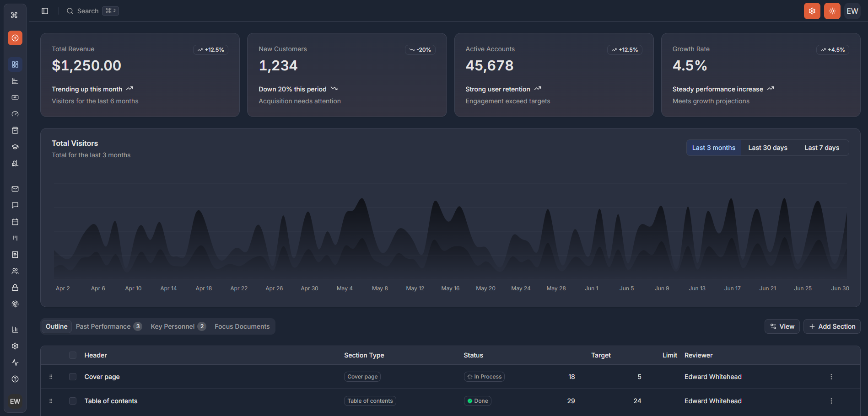Image resolution: width=868 pixels, height=416 pixels.
Task: Toggle the Table of contents row checkbox
Action: 72,401
